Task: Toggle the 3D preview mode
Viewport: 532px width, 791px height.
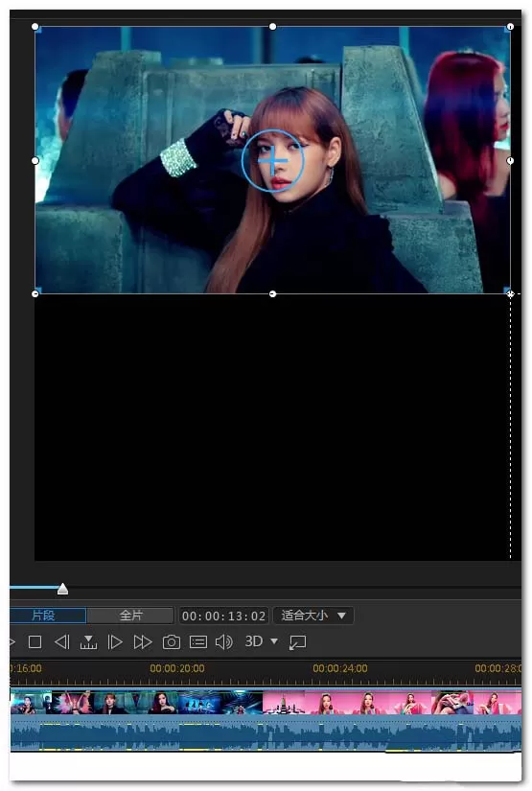Action: 254,641
